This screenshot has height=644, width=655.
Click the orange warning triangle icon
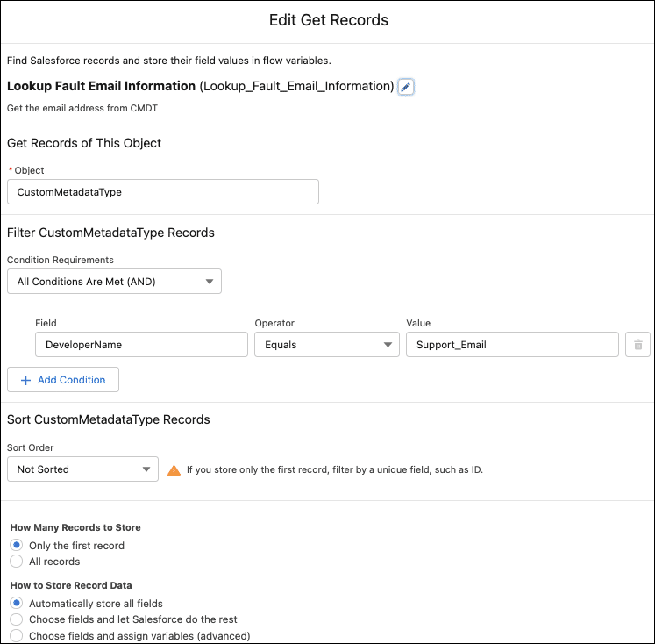174,470
